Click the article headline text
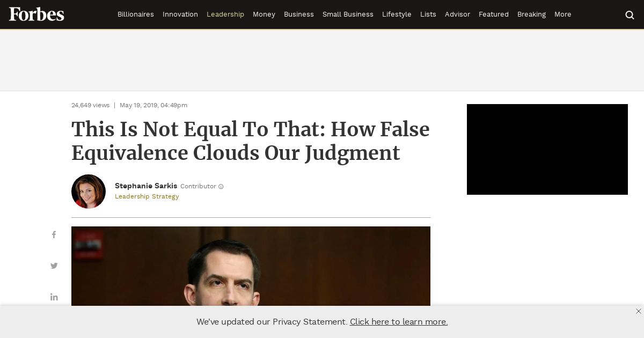 (251, 141)
